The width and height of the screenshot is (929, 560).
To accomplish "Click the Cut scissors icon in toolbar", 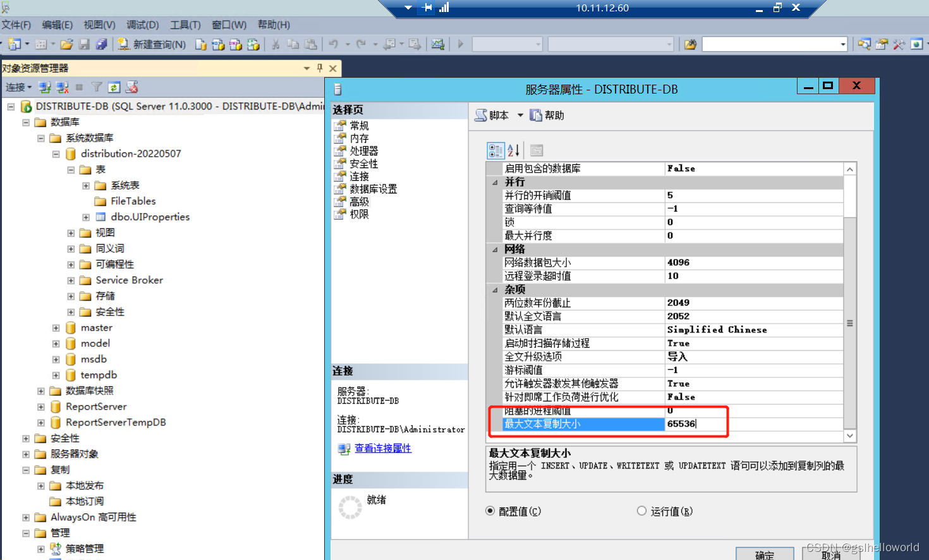I will pyautogui.click(x=276, y=44).
